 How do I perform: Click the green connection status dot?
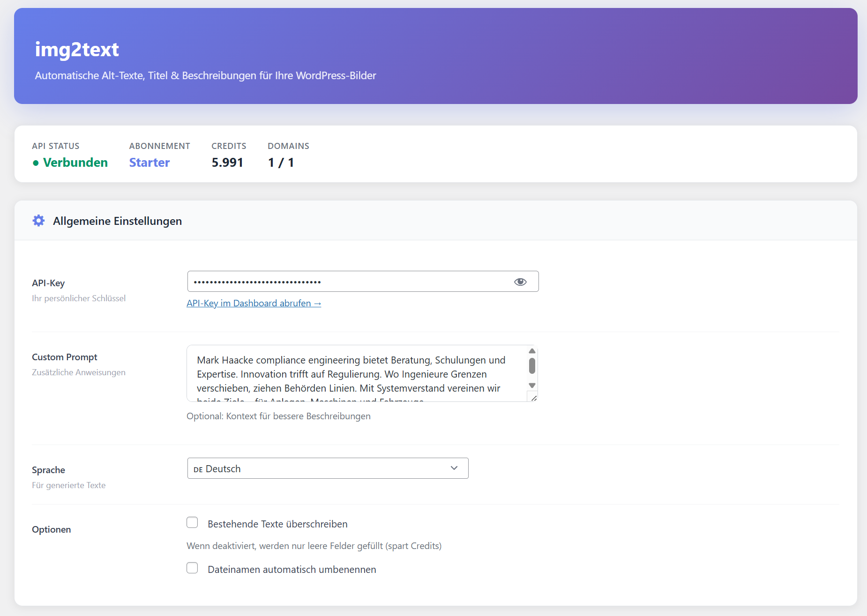[x=36, y=163]
